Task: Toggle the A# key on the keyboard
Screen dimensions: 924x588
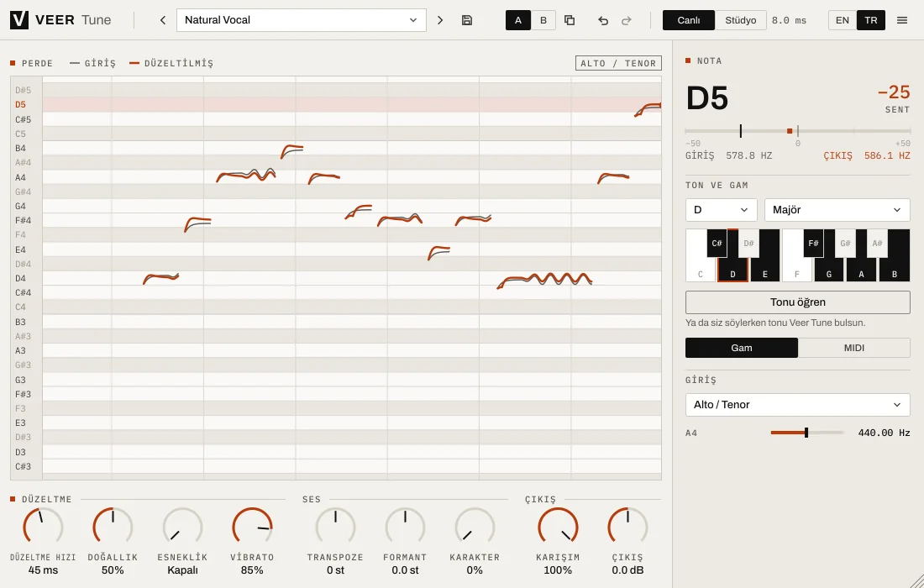Action: pos(878,244)
